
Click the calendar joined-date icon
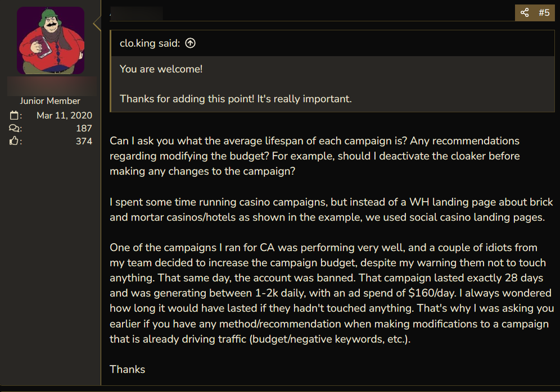pyautogui.click(x=15, y=116)
